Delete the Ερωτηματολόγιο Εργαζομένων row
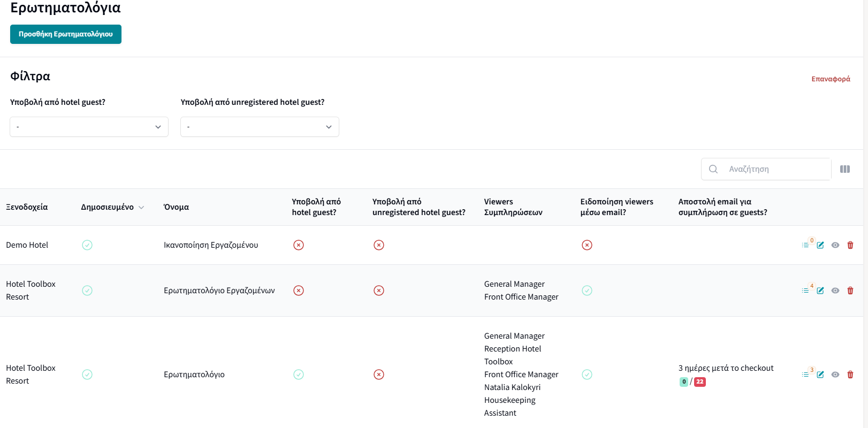Image resolution: width=868 pixels, height=428 pixels. [x=850, y=291]
